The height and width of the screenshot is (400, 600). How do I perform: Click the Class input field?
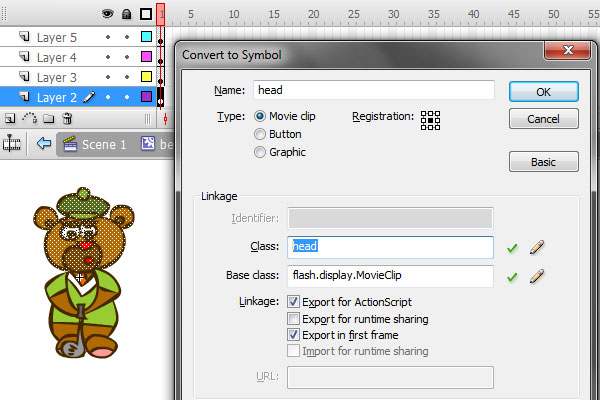pos(390,247)
